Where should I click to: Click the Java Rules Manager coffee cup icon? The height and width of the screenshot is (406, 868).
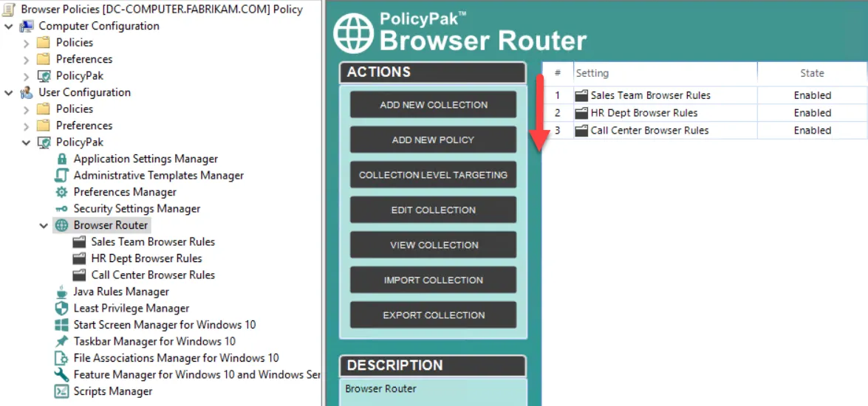tap(61, 292)
